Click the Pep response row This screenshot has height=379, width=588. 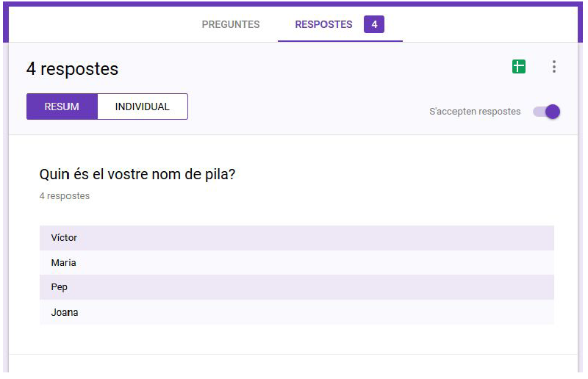point(296,287)
